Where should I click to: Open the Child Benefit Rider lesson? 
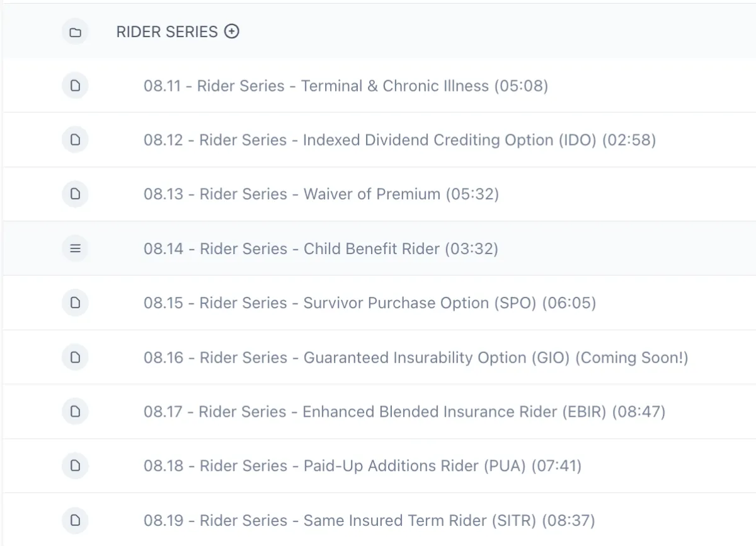[x=321, y=248]
